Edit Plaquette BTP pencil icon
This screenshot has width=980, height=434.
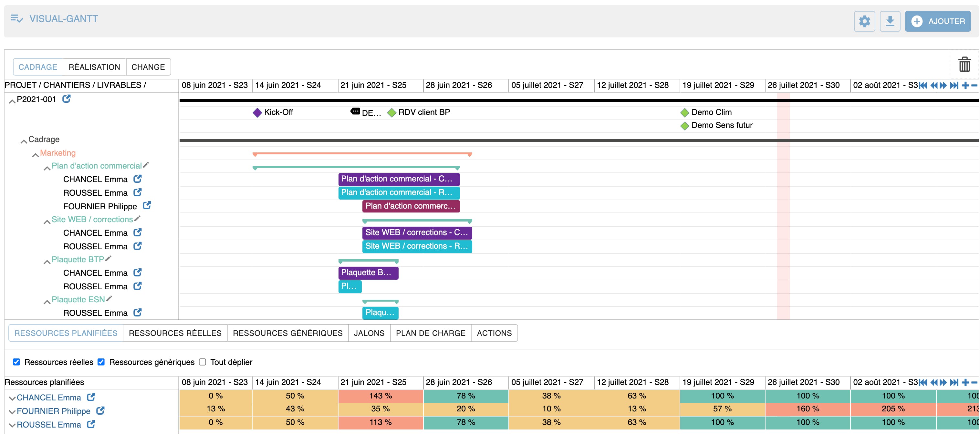[109, 259]
